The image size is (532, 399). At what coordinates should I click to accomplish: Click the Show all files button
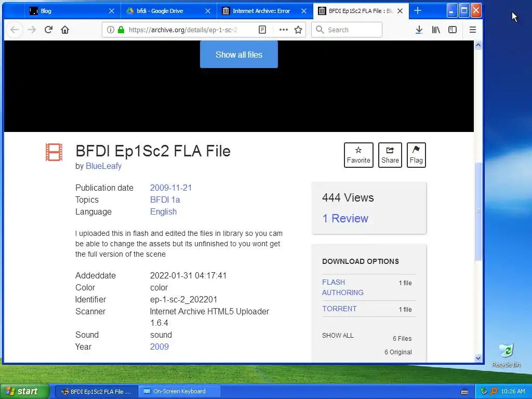point(239,55)
